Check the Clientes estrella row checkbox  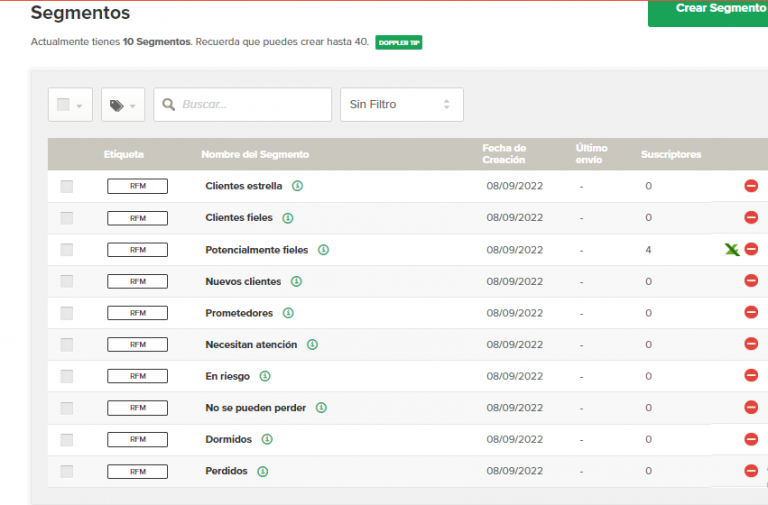(x=67, y=186)
